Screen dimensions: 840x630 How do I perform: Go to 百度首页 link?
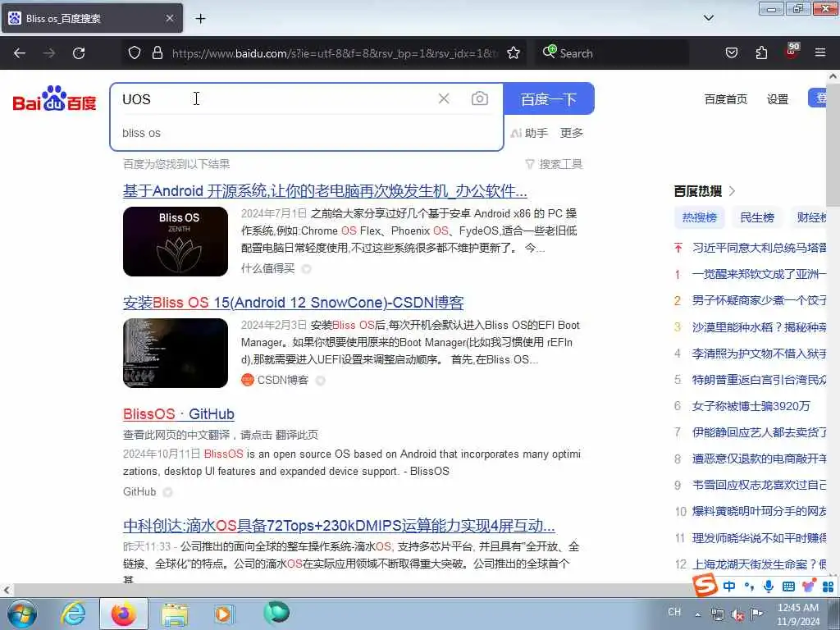(x=725, y=99)
